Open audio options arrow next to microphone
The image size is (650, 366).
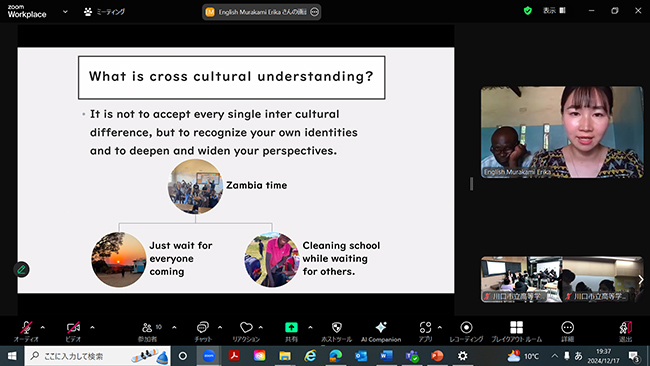click(x=42, y=327)
